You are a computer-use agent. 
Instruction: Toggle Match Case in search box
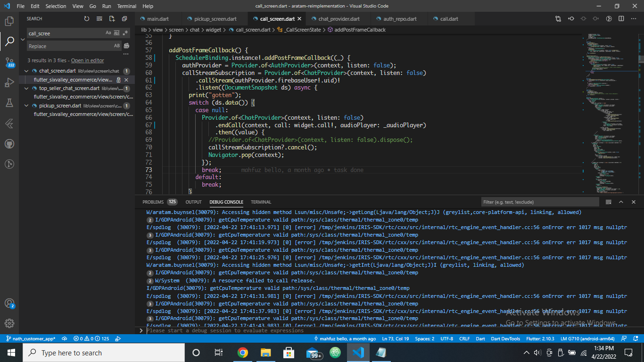point(108,33)
